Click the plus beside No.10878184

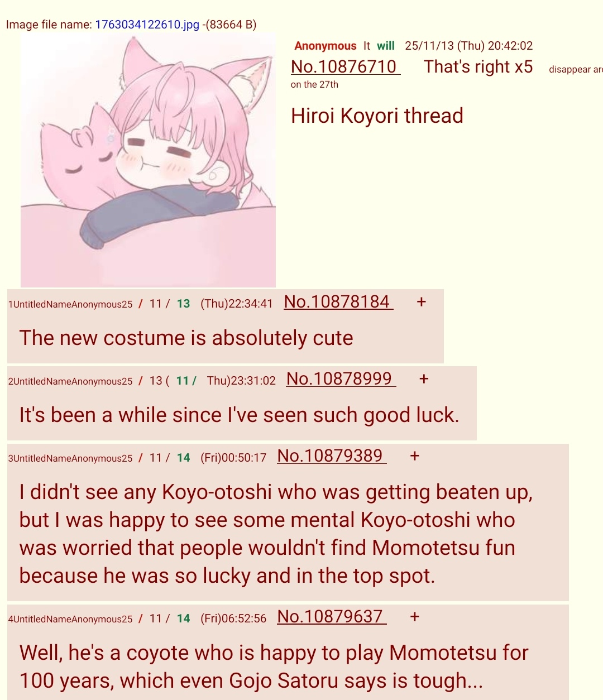(422, 302)
